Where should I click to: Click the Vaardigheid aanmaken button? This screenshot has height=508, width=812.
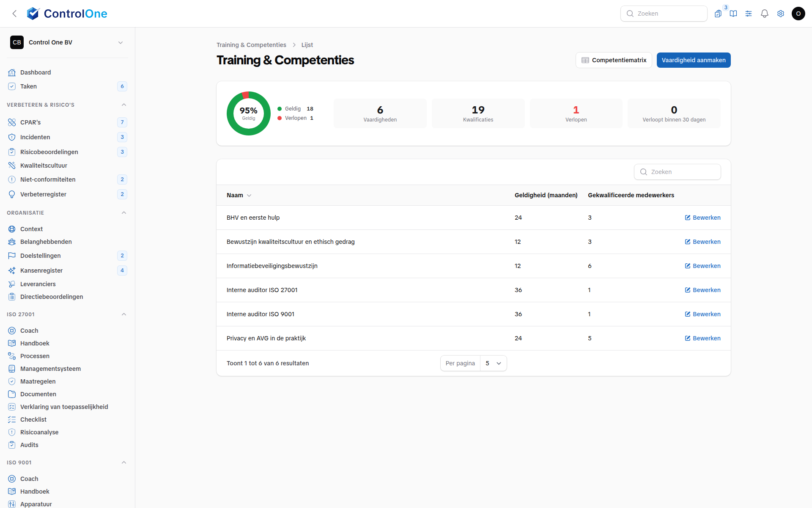694,60
